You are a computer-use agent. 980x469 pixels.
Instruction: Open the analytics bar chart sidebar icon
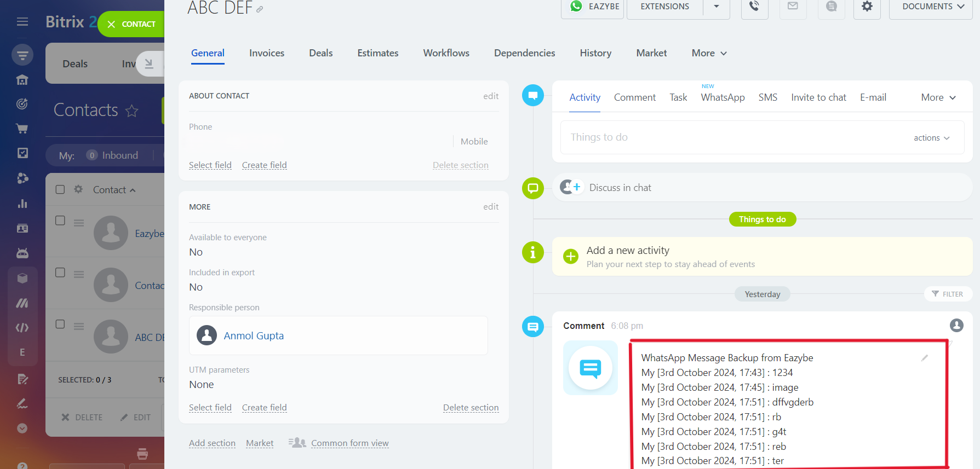point(22,204)
